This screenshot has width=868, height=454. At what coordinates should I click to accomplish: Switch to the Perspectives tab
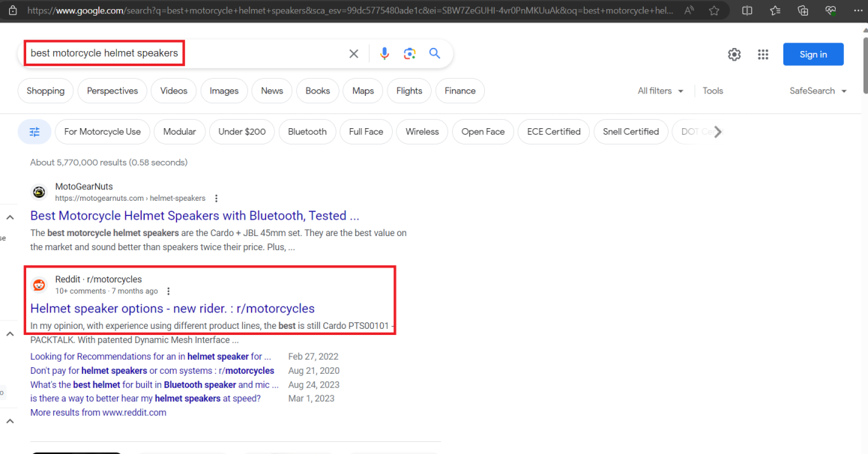click(x=112, y=91)
